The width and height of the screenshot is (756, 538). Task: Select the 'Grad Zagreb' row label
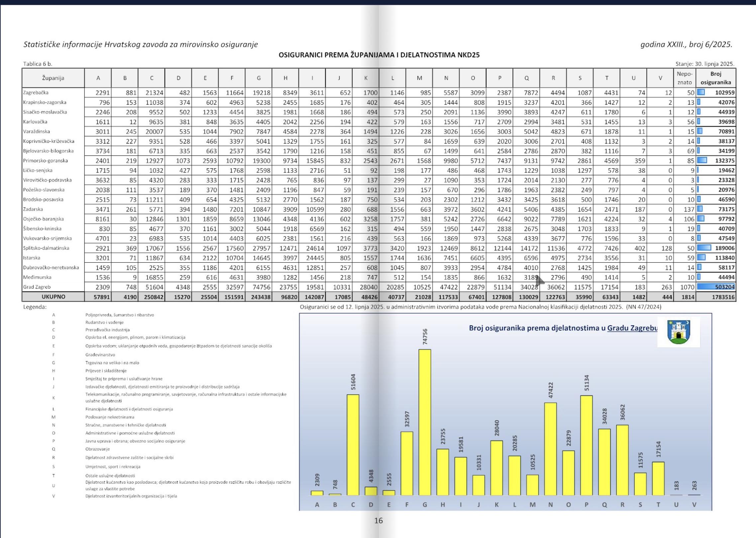[x=37, y=287]
